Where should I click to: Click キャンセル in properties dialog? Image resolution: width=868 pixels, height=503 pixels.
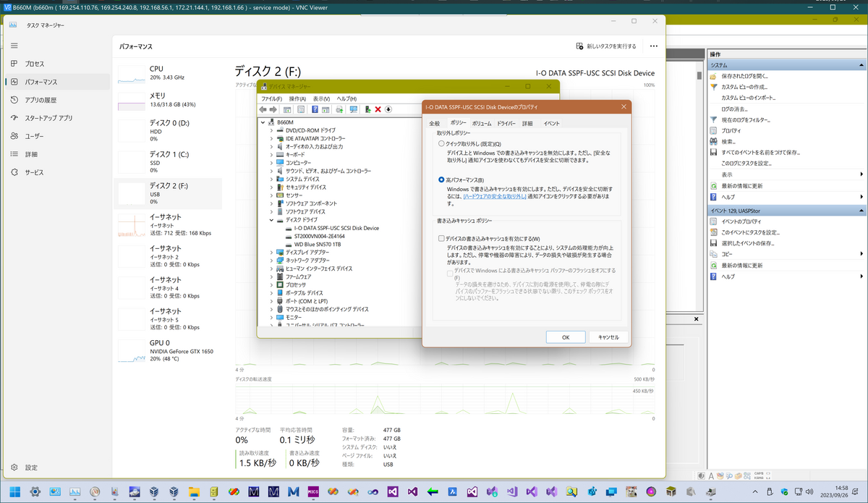click(609, 337)
